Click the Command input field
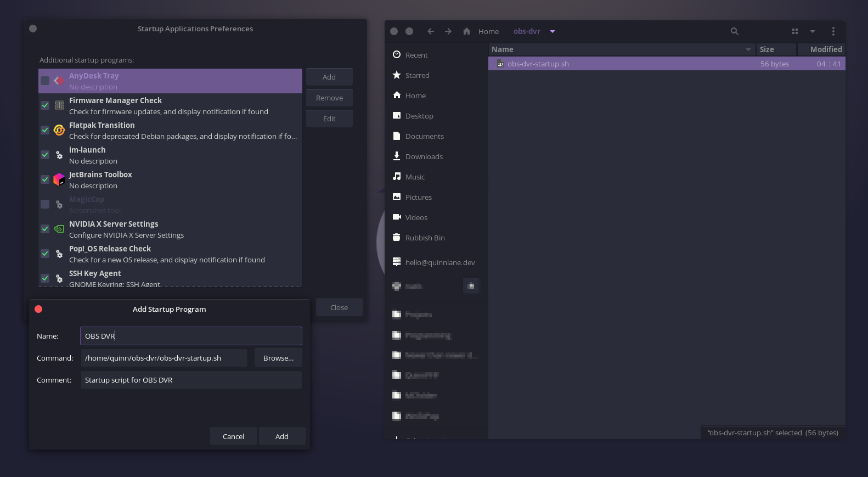The height and width of the screenshot is (477, 868). point(164,358)
